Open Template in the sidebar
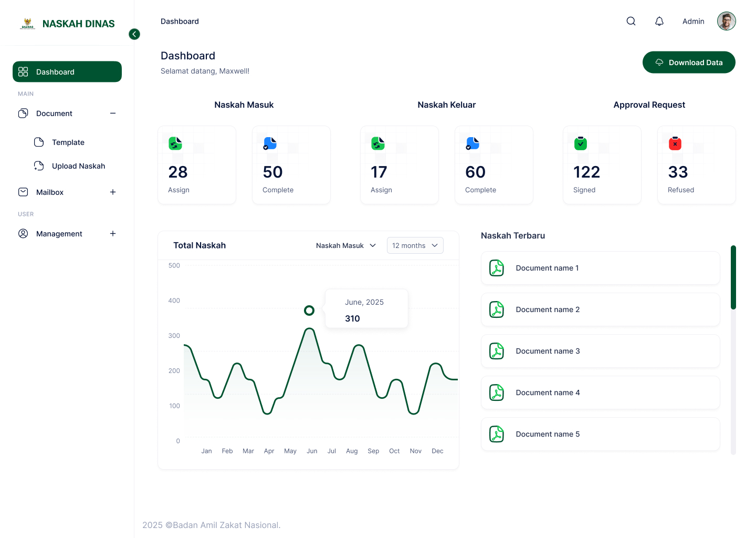 click(x=68, y=142)
